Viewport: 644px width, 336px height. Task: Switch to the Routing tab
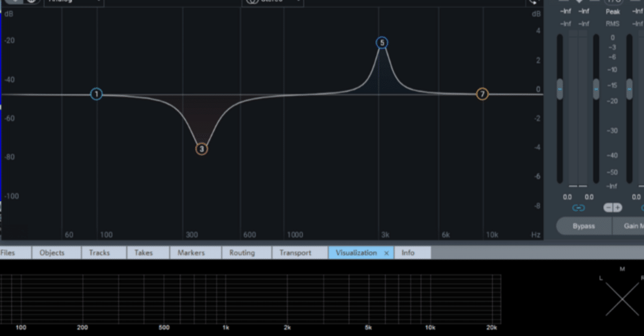click(x=241, y=253)
